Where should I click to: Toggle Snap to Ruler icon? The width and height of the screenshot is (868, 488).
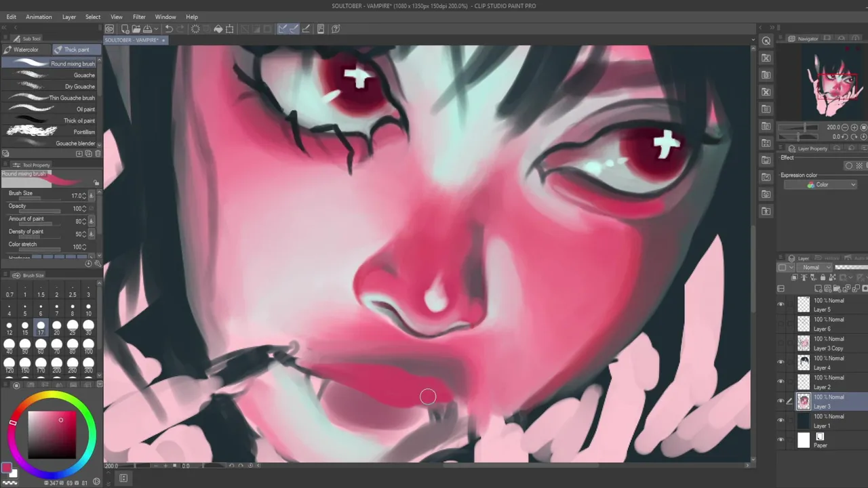tap(283, 29)
